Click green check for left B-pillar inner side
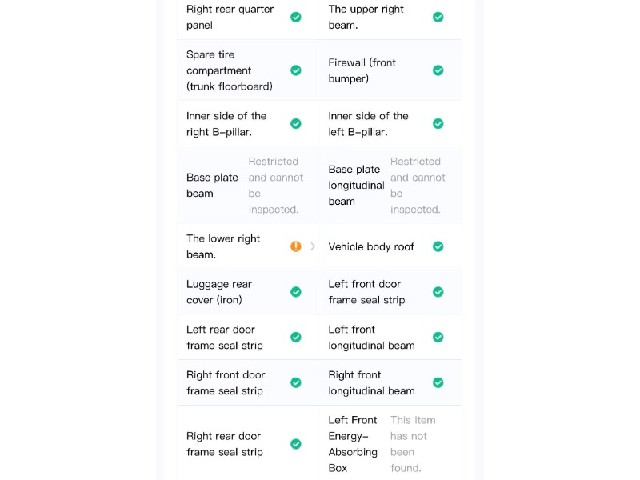 [x=438, y=123]
